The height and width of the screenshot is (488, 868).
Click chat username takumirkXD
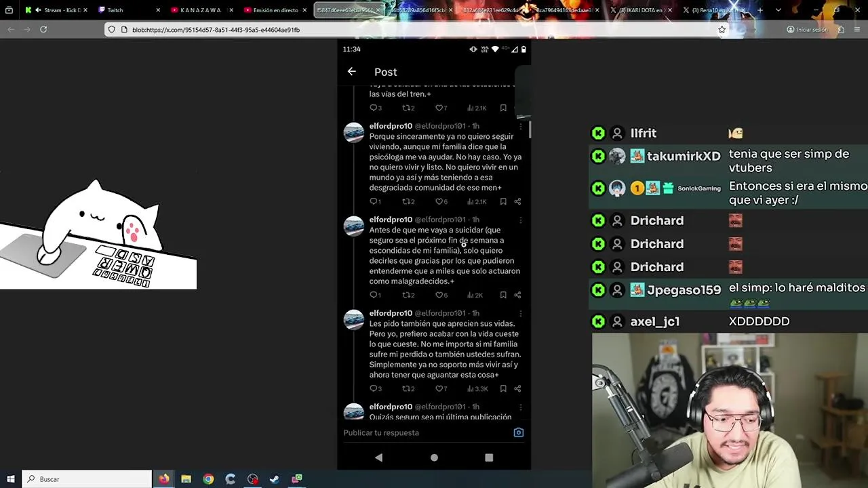point(684,156)
